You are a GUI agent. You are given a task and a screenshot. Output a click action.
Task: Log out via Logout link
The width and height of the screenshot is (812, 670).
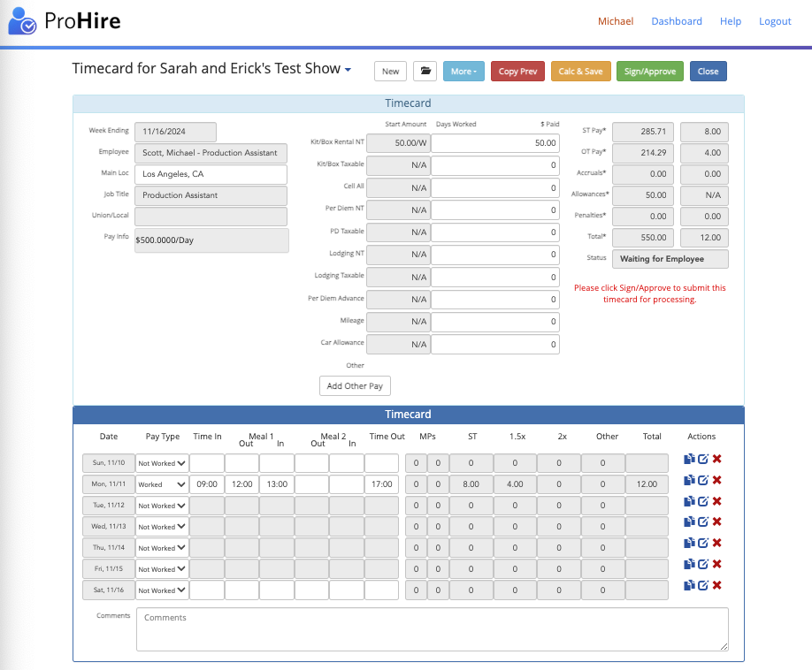(775, 21)
